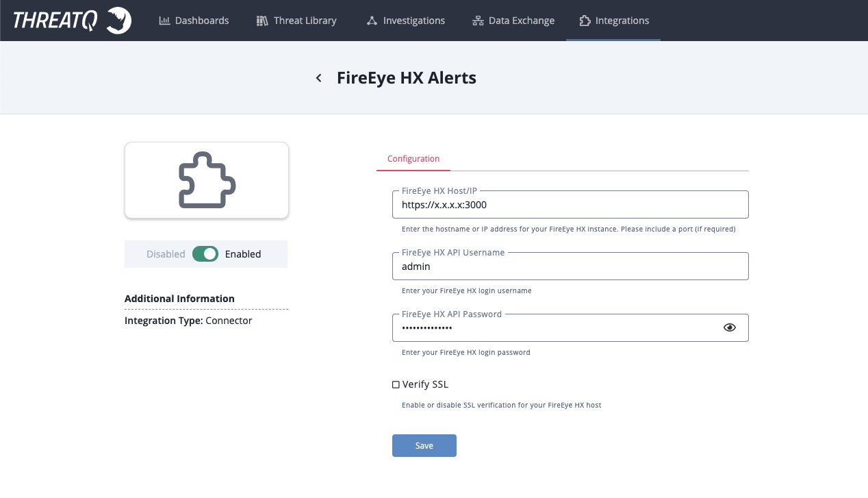Click the Integrations puzzle icon in navbar
The width and height of the screenshot is (868, 498).
click(x=585, y=21)
